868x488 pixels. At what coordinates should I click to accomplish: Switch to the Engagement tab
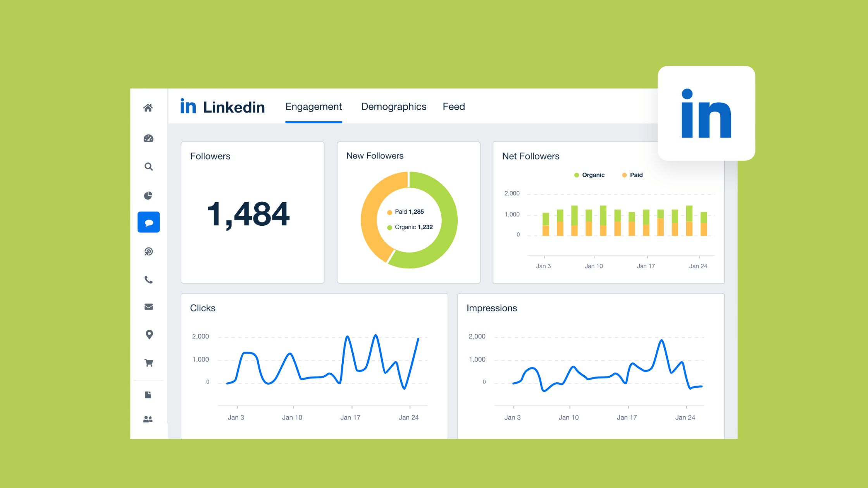(x=313, y=107)
